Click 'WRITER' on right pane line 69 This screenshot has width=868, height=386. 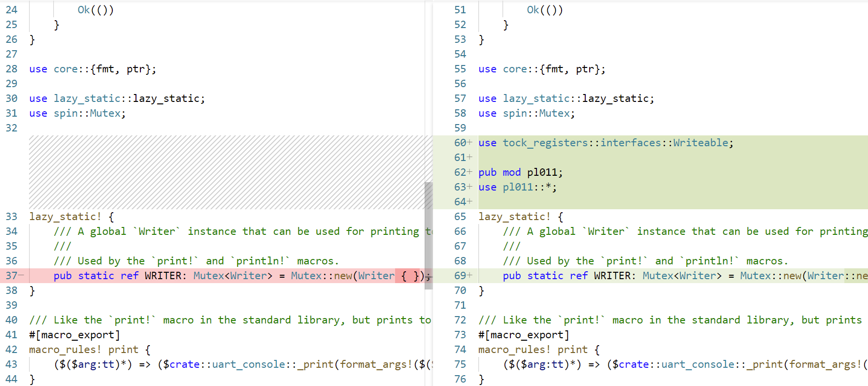click(x=612, y=276)
